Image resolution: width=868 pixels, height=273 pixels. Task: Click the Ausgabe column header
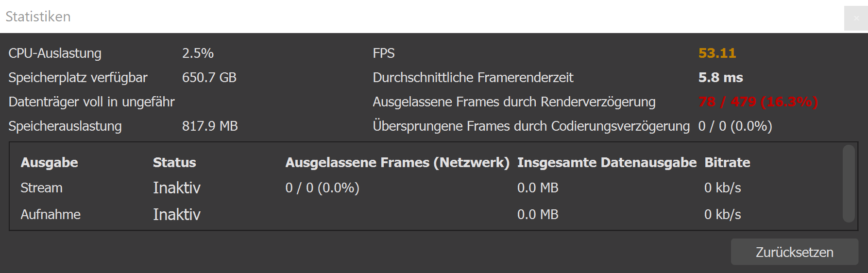[x=49, y=162]
